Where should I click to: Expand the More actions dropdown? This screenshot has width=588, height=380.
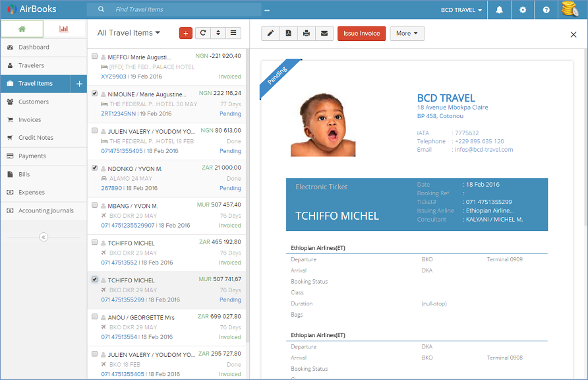click(x=407, y=34)
